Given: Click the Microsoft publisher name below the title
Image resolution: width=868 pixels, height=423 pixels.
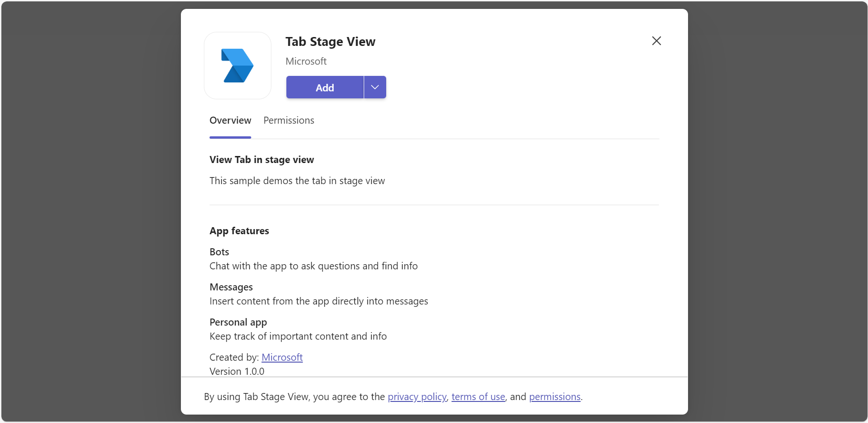Looking at the screenshot, I should click(306, 61).
